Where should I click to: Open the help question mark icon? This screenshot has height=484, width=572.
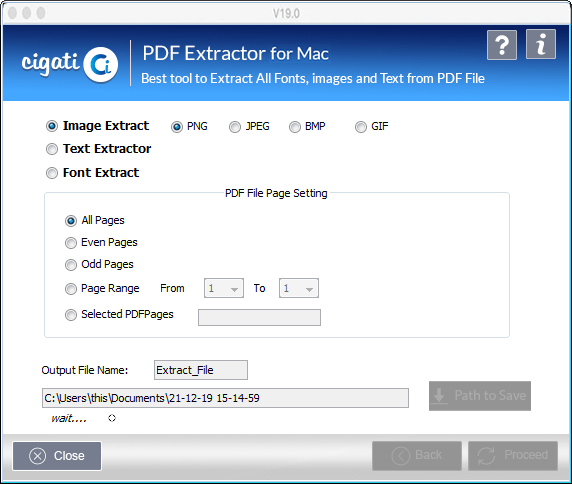tap(502, 45)
